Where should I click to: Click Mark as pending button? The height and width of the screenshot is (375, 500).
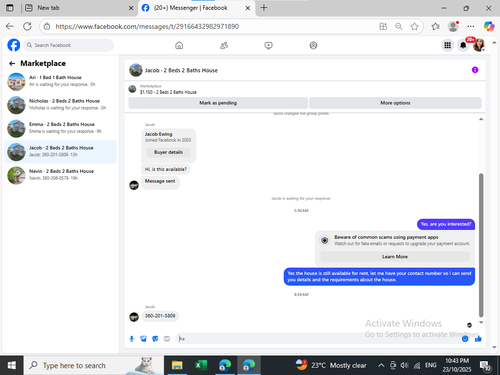pos(218,103)
